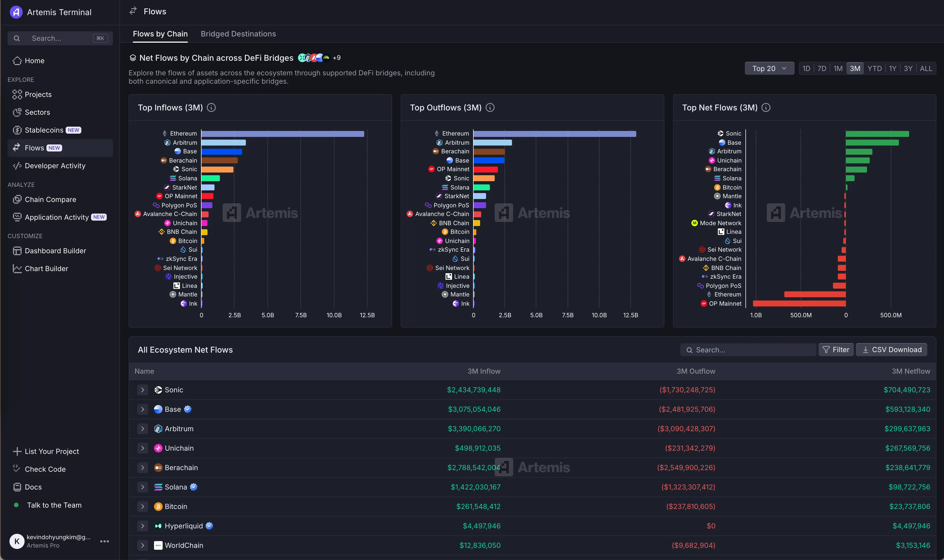The image size is (944, 560).
Task: Select the 1M time range
Action: [x=838, y=68]
